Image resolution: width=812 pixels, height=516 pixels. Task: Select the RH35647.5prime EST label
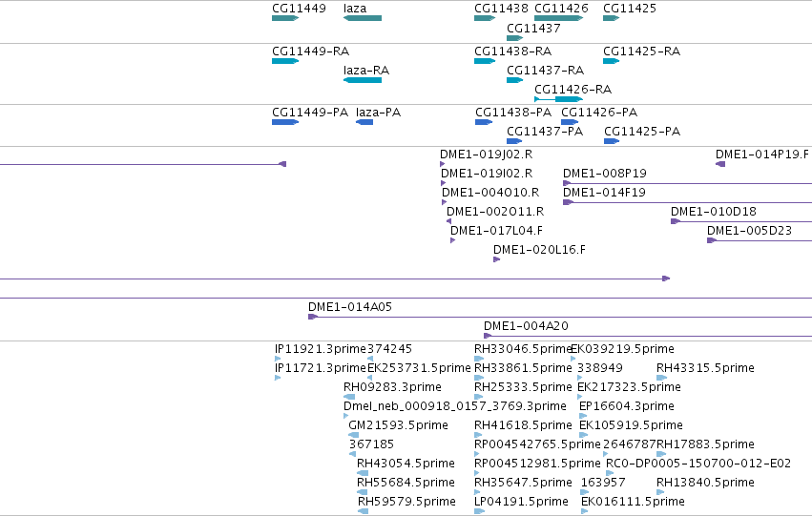523,483
